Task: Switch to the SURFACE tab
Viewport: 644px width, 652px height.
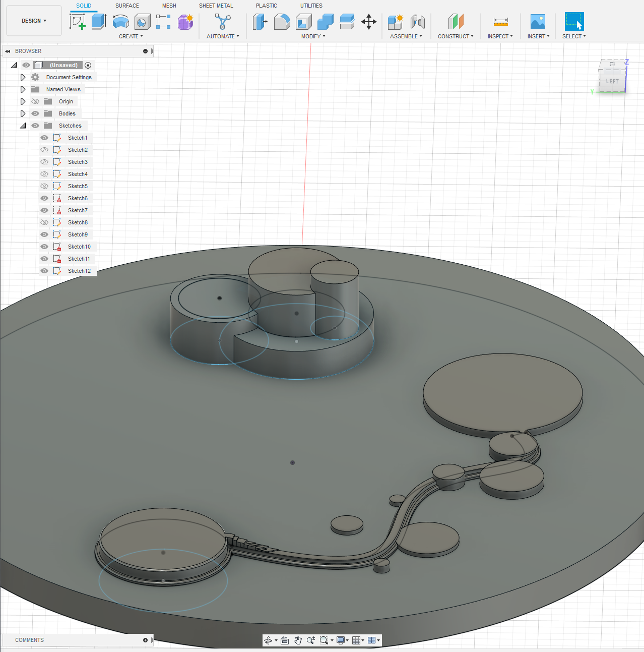Action: click(x=127, y=6)
